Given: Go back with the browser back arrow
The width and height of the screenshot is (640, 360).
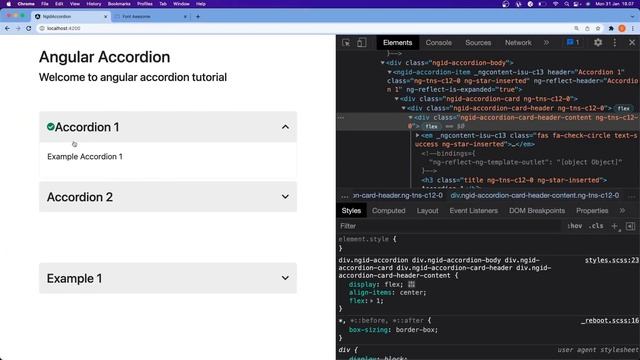Looking at the screenshot, I should [7, 28].
